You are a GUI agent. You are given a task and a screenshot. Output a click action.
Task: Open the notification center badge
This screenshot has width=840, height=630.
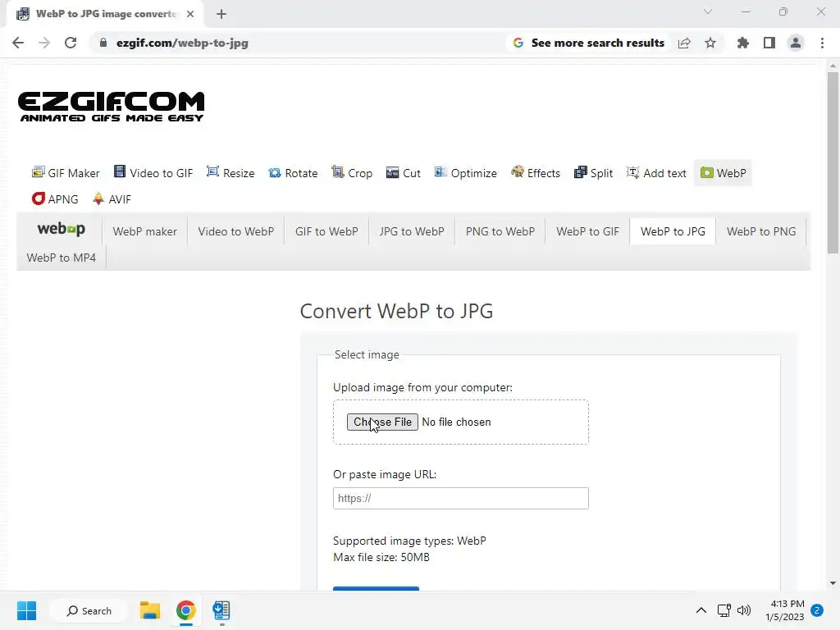tap(817, 610)
